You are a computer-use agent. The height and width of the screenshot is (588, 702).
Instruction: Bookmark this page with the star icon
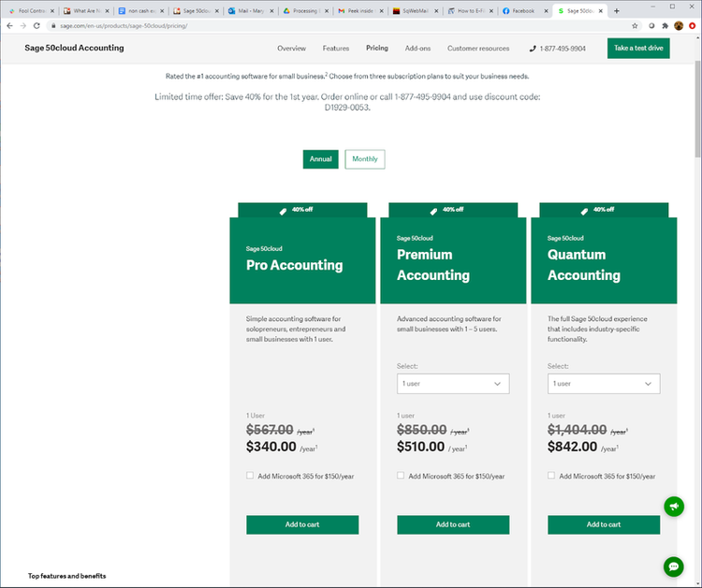point(635,26)
